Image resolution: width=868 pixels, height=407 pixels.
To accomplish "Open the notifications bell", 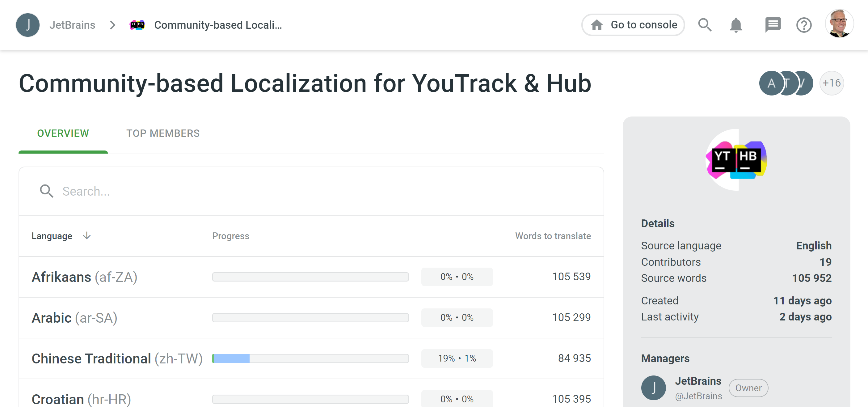I will click(x=736, y=25).
